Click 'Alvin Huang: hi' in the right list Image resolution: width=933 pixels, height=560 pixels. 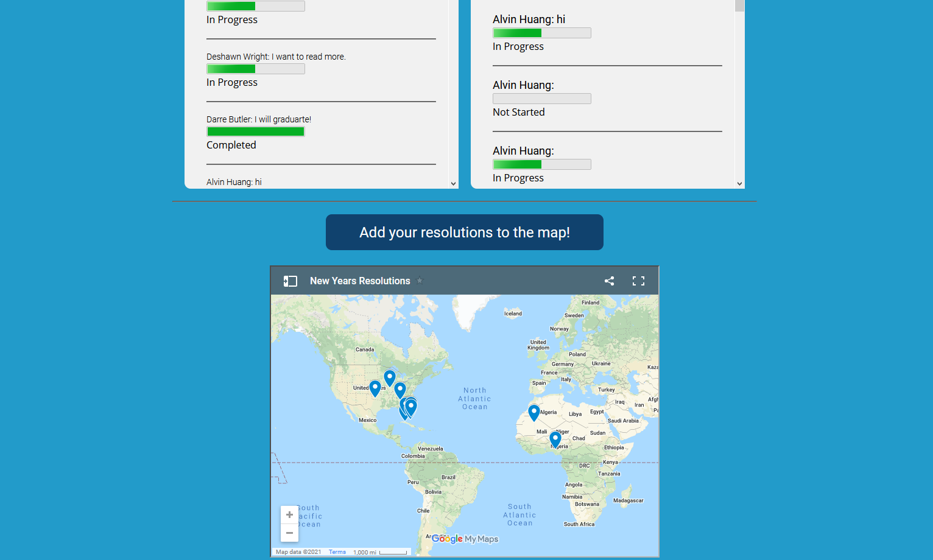coord(529,19)
